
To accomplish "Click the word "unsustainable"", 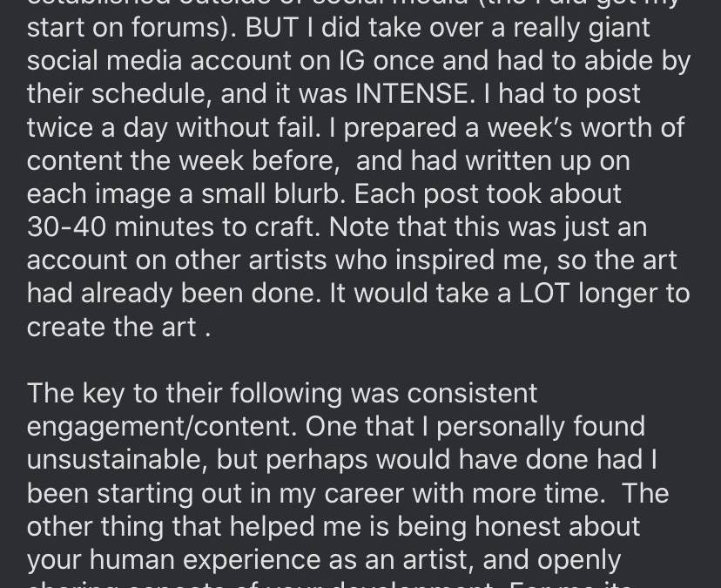I will [x=114, y=459].
